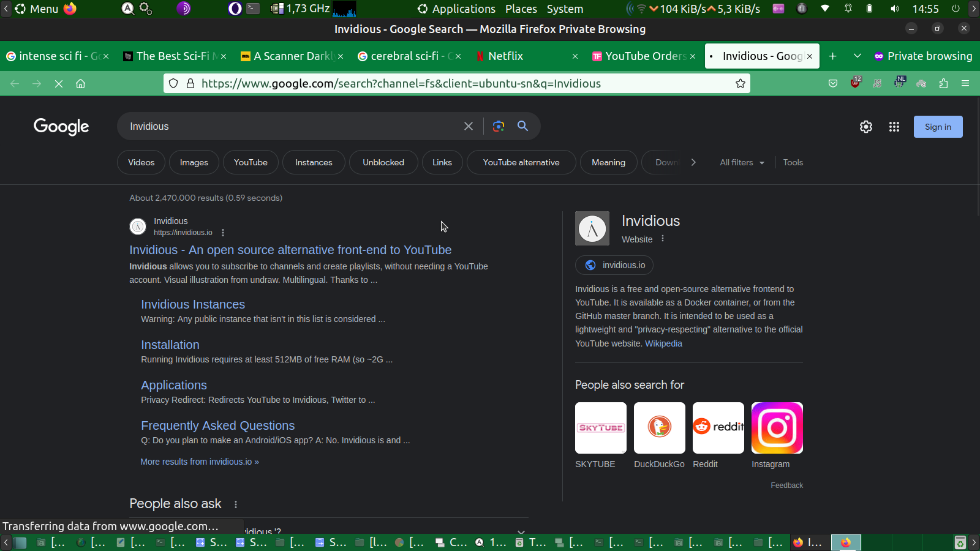Open the Firefox Extensions puzzle-piece menu

(943, 84)
